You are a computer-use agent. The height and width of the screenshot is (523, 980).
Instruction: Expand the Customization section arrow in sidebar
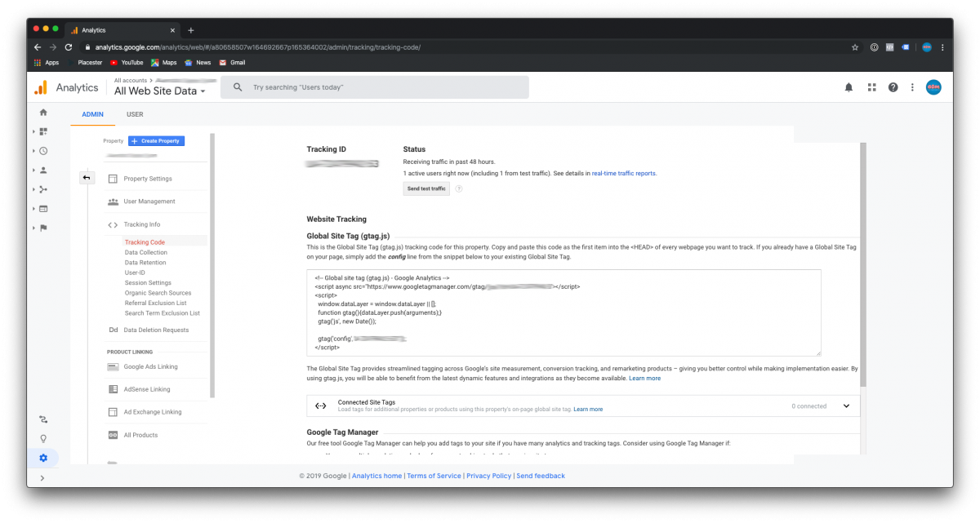[x=34, y=131]
